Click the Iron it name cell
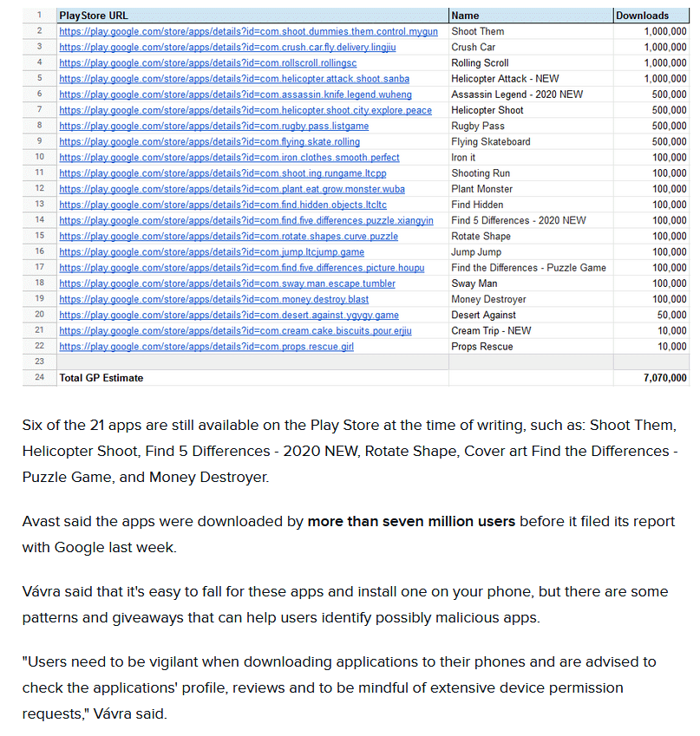Screen dimensions: 700x736 [531, 158]
